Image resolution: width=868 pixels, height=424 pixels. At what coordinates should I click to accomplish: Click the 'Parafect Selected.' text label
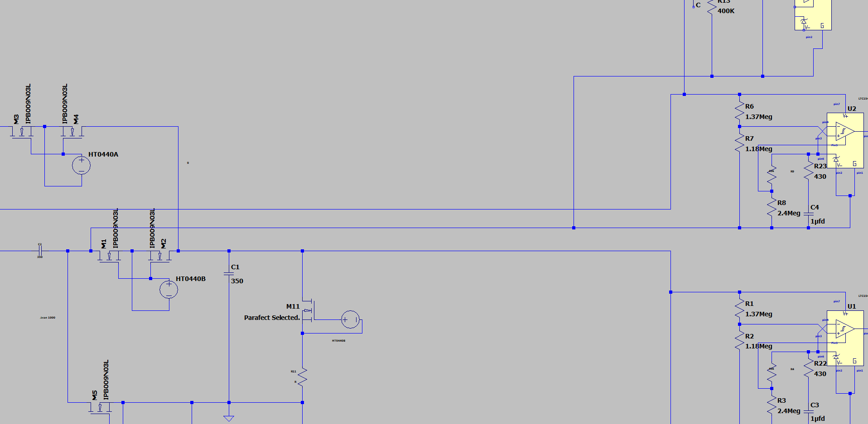coord(272,318)
